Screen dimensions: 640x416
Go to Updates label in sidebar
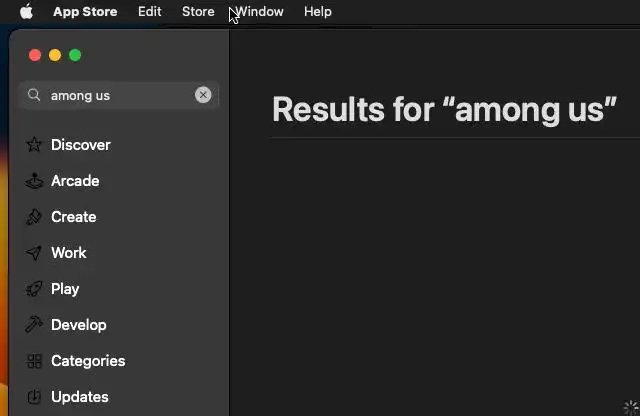(x=80, y=397)
